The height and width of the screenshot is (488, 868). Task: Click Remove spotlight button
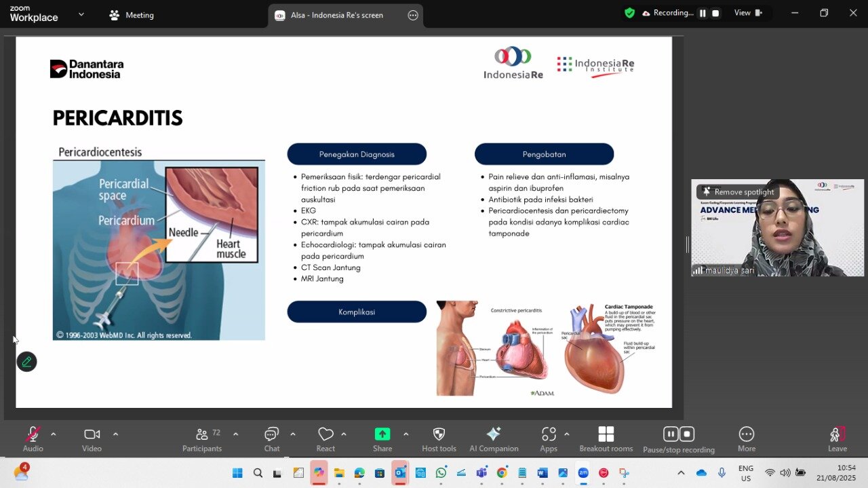click(738, 192)
